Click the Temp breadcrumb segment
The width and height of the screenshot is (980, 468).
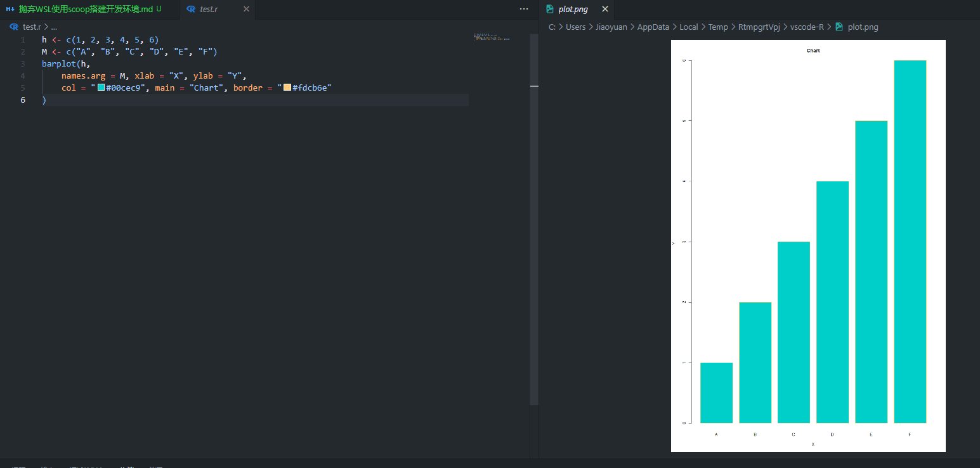coord(718,27)
